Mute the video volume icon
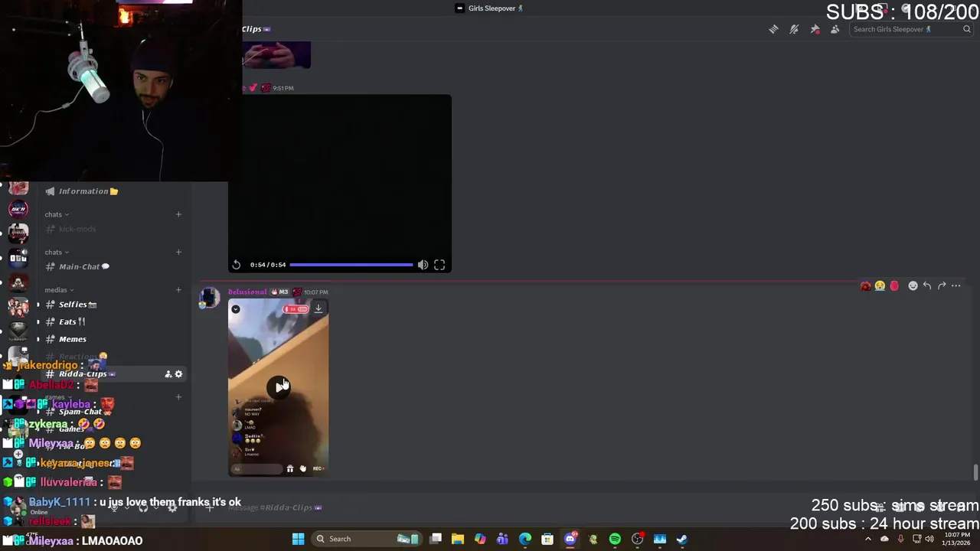 click(x=423, y=265)
